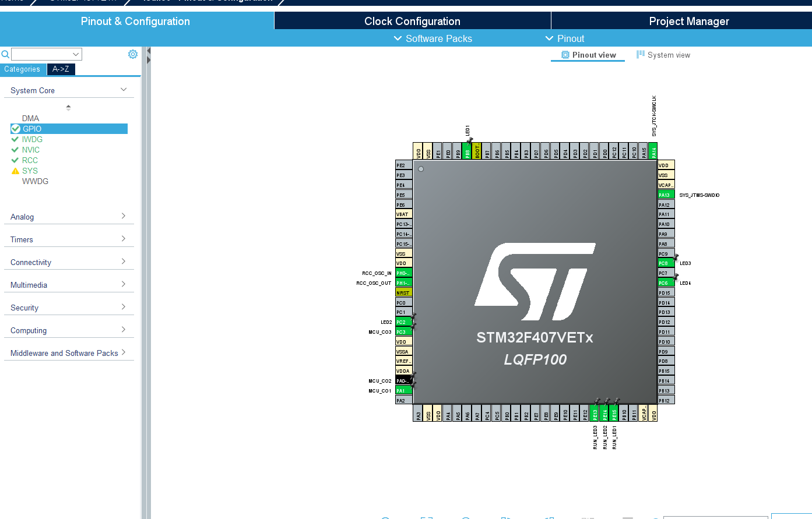Click the STM32F407VETx chip name text
The image size is (812, 519).
point(535,338)
